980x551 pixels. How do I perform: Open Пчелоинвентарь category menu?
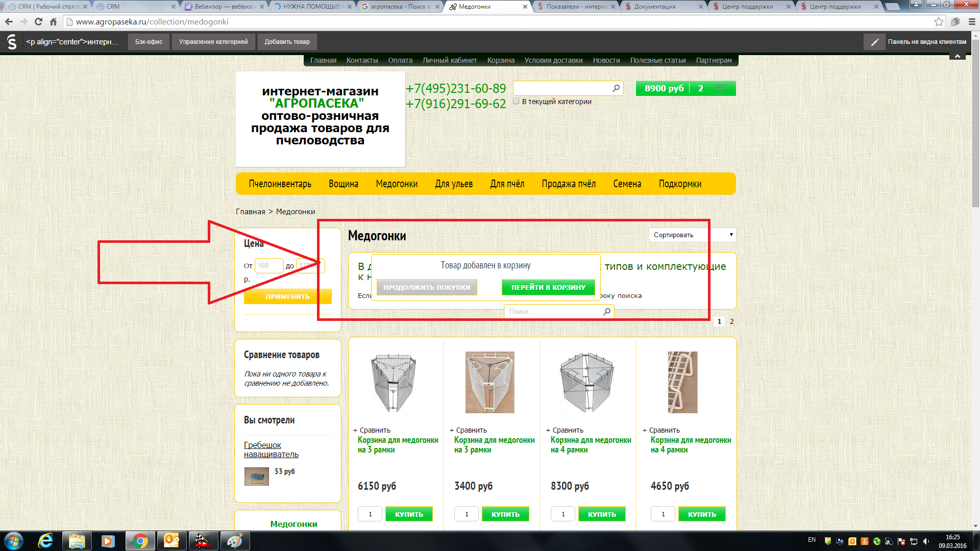point(280,184)
